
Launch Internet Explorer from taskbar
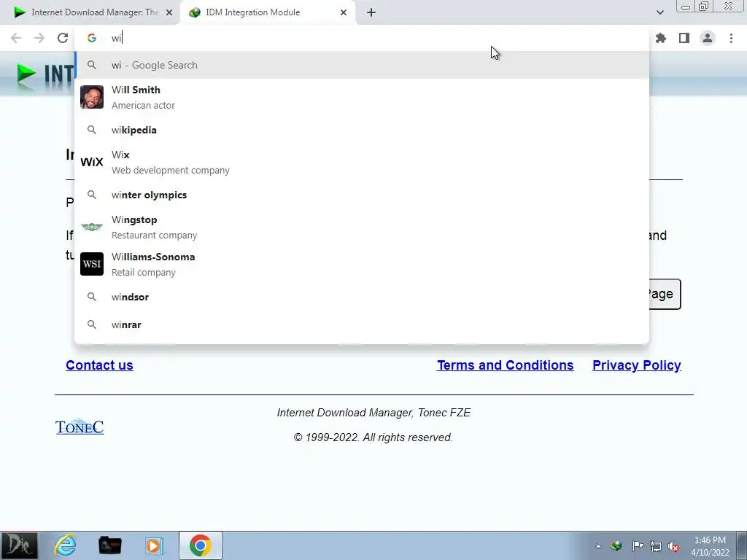(65, 545)
